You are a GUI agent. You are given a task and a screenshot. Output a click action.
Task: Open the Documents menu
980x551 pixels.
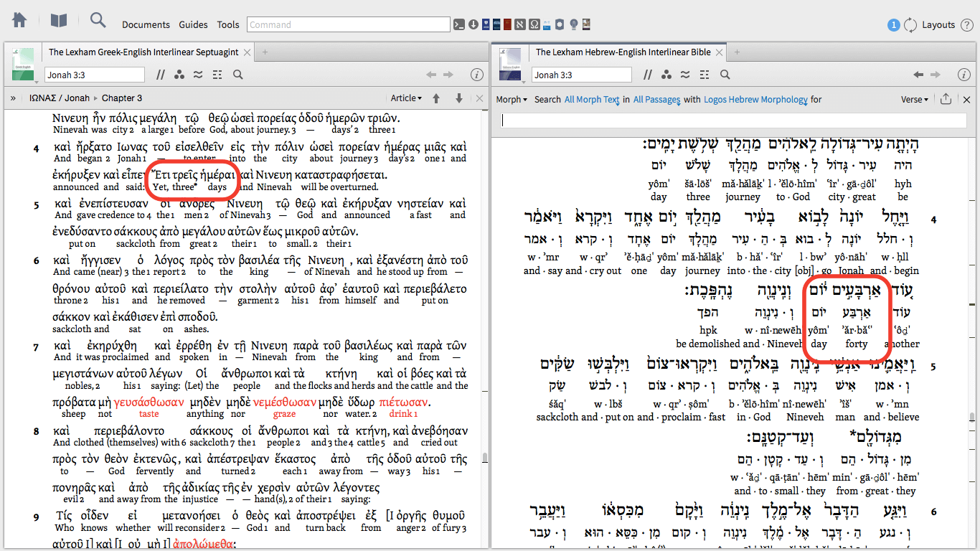coord(146,24)
